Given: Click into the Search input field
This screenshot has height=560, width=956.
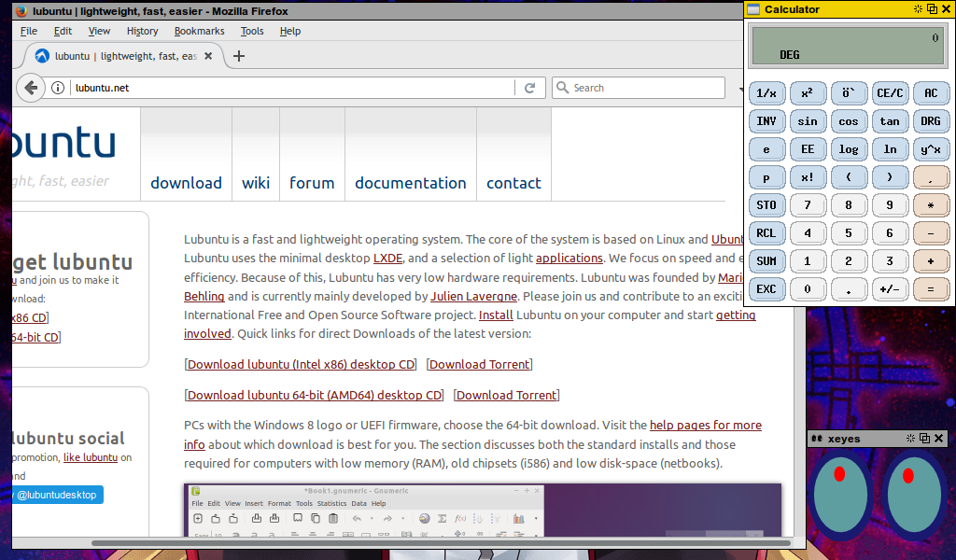Looking at the screenshot, I should coord(644,88).
